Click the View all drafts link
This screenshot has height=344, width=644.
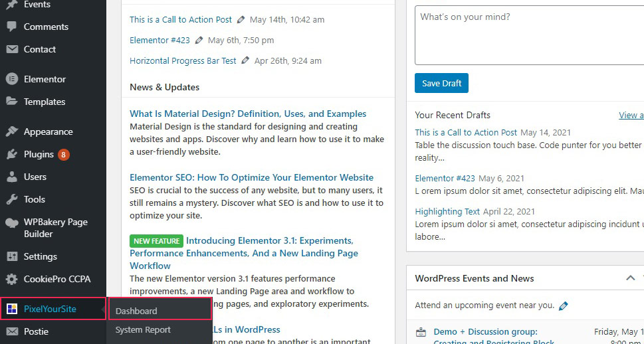(x=631, y=116)
